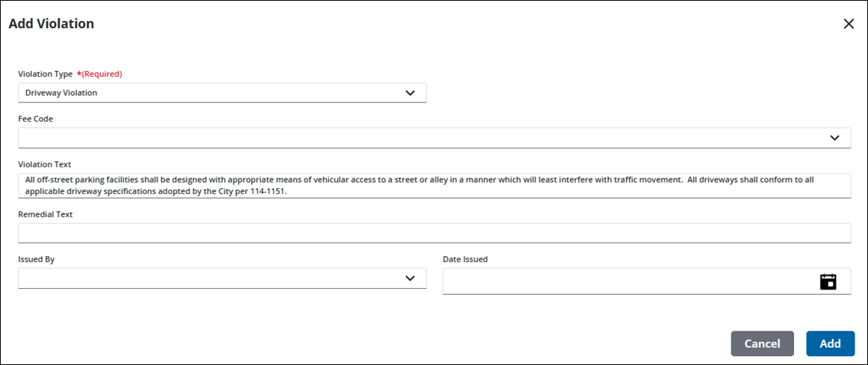Click the Issued By chevron arrow
The height and width of the screenshot is (365, 868).
pos(409,278)
